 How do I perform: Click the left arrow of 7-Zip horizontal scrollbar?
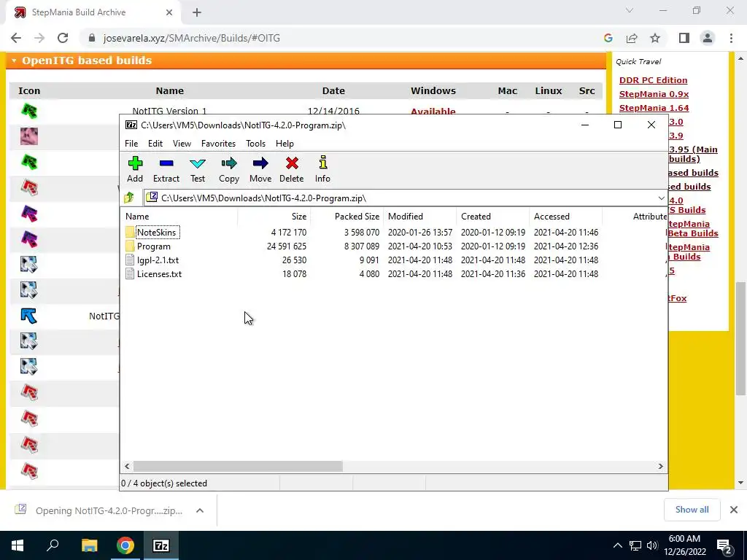click(127, 466)
